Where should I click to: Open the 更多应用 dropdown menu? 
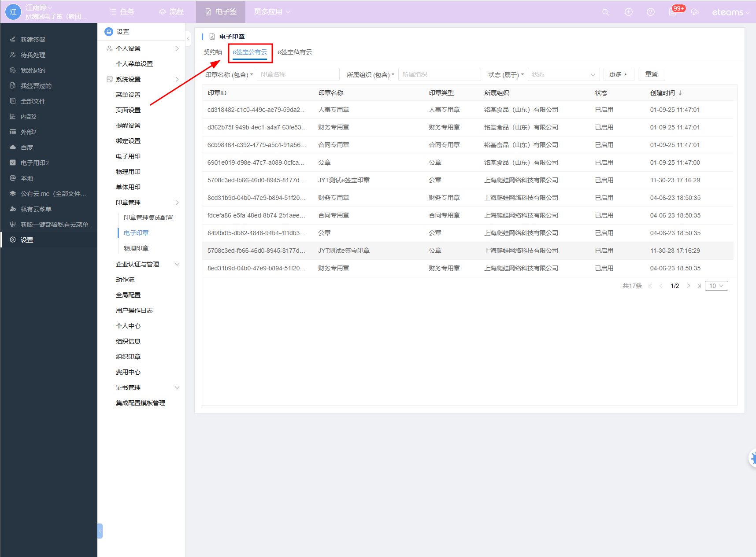coord(272,12)
